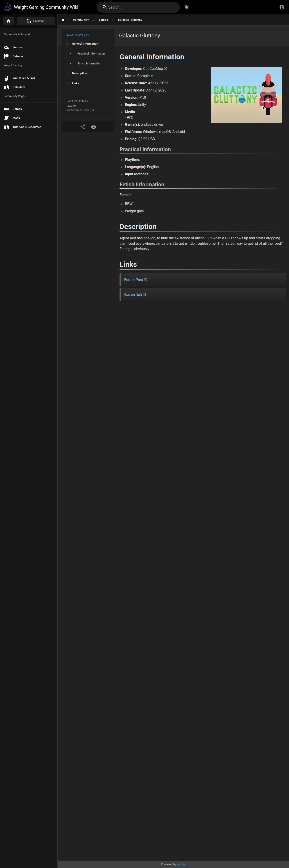The width and height of the screenshot is (289, 868).
Task: Expand General Information chevron in contents
Action: point(67,44)
